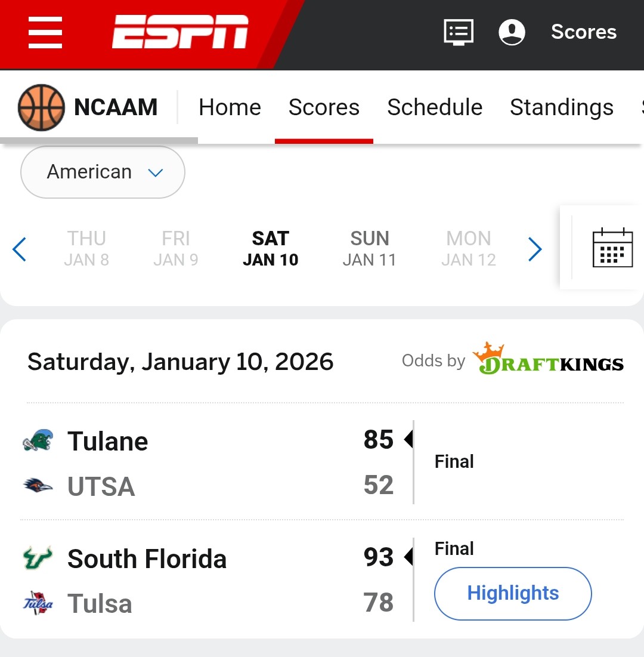Image resolution: width=644 pixels, height=657 pixels.
Task: Watch South Florida vs Tulsa Highlights
Action: (x=513, y=593)
